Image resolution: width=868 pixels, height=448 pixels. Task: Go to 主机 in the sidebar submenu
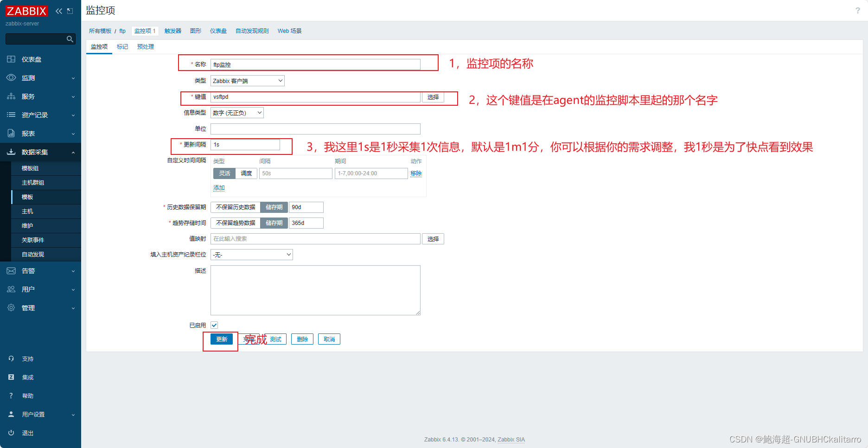click(x=27, y=211)
